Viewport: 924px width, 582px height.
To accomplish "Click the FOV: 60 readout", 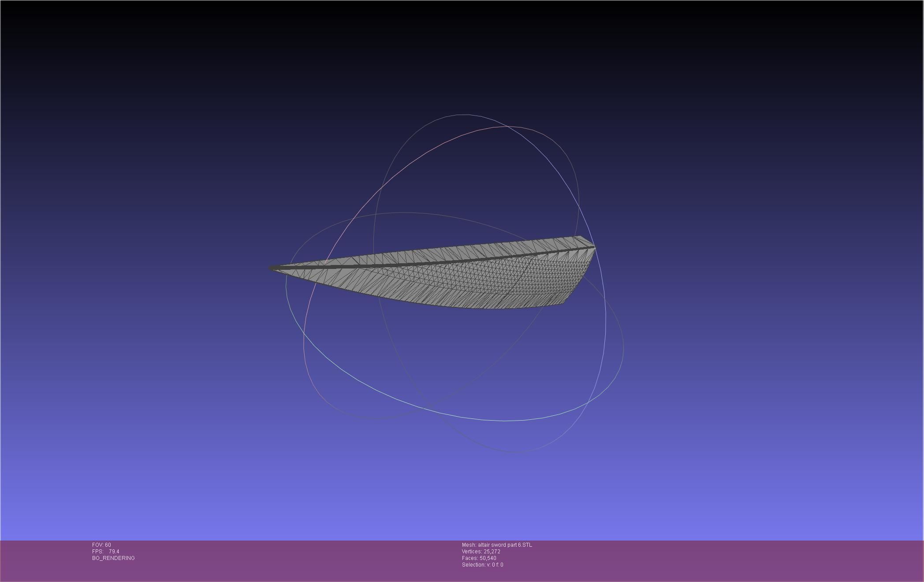I will 101,545.
